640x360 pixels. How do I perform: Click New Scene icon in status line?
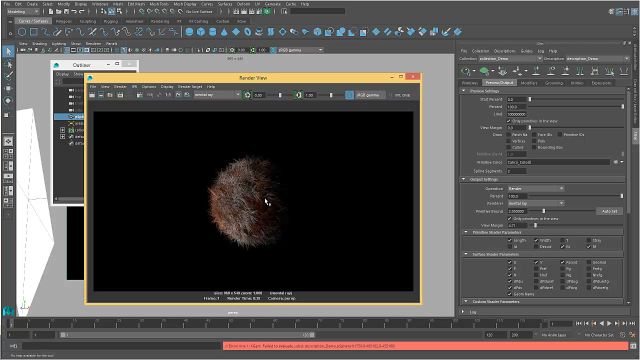tap(51, 11)
